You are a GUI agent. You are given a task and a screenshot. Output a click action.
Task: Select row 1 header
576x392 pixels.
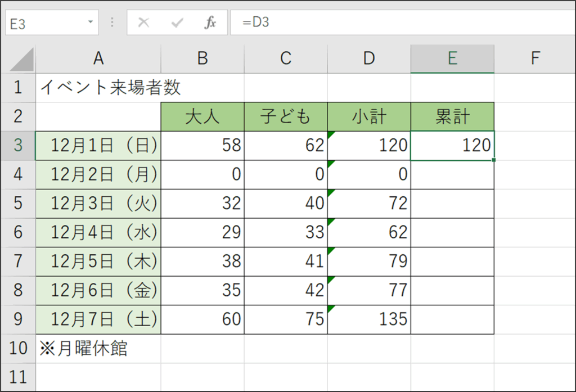pyautogui.click(x=18, y=87)
